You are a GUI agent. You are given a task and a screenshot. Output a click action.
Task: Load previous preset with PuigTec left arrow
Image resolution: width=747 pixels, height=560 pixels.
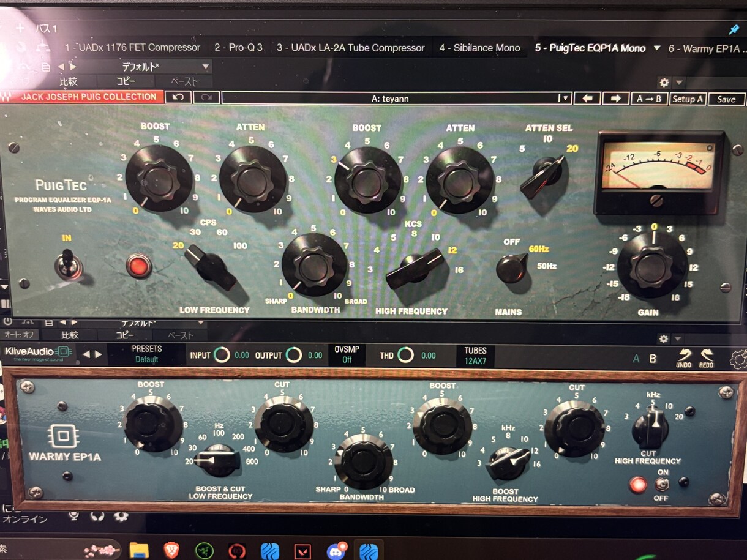pyautogui.click(x=587, y=99)
